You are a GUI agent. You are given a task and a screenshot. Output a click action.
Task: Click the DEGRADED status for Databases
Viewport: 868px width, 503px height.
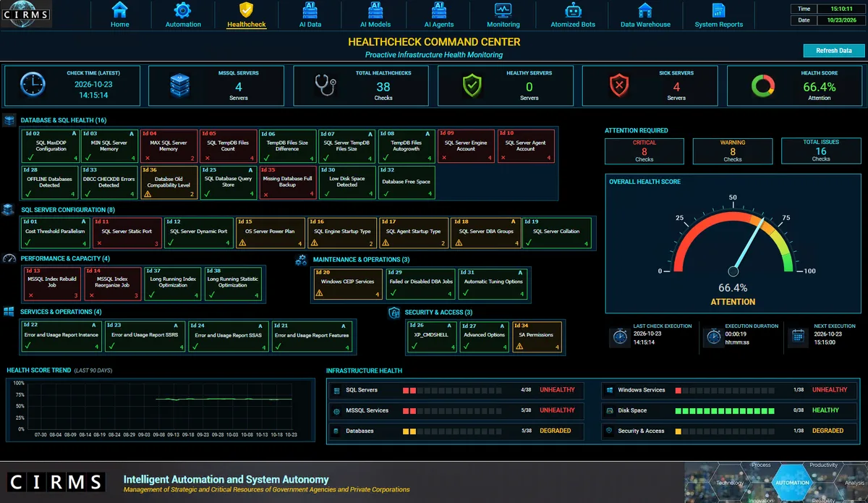[x=556, y=431]
